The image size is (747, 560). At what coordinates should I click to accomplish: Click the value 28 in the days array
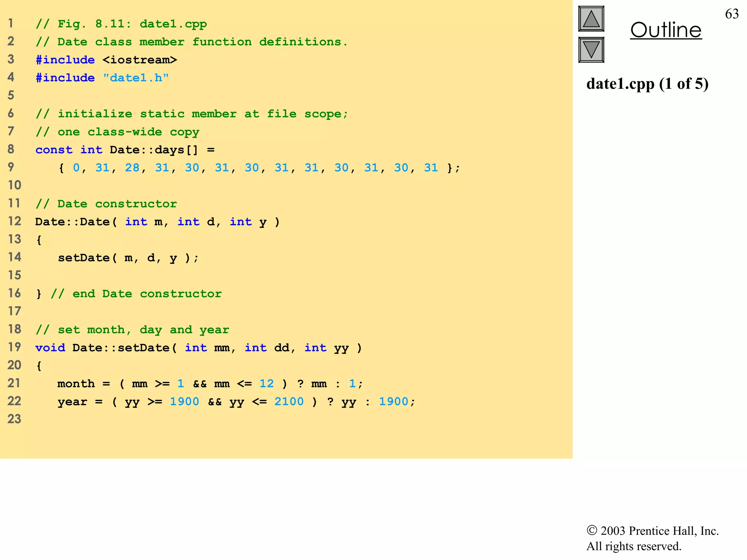[132, 168]
